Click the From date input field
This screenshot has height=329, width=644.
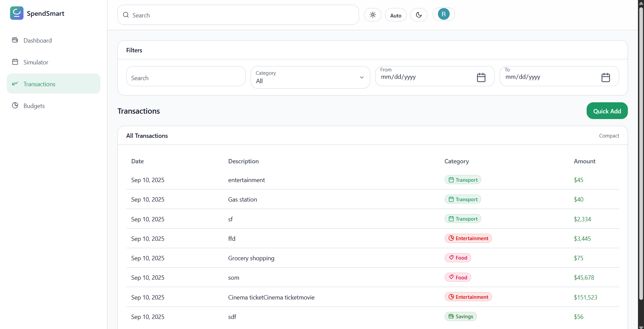pos(435,76)
